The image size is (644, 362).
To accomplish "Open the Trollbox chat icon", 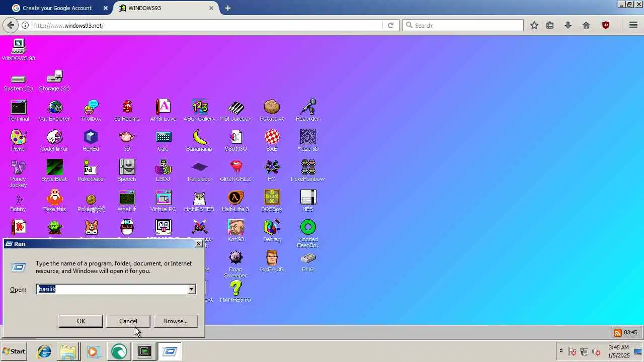I will tap(91, 111).
